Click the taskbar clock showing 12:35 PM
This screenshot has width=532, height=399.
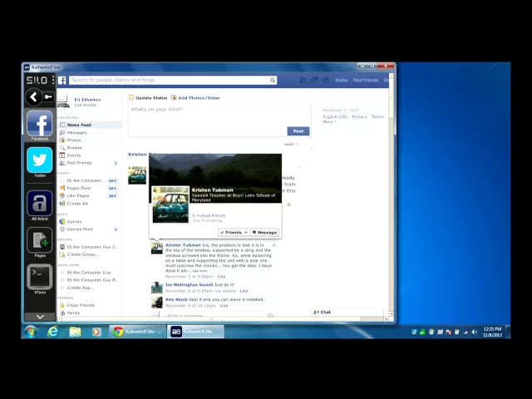click(x=492, y=332)
